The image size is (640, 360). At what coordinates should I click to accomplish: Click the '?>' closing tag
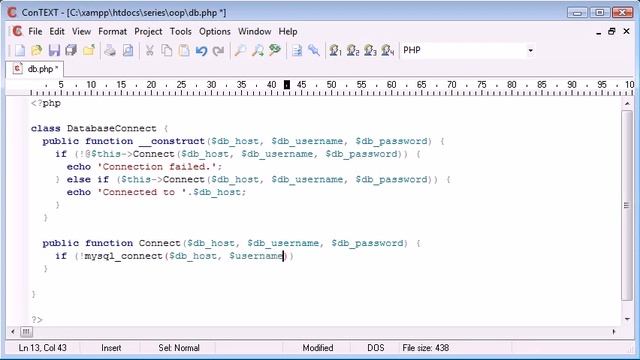pyautogui.click(x=37, y=320)
